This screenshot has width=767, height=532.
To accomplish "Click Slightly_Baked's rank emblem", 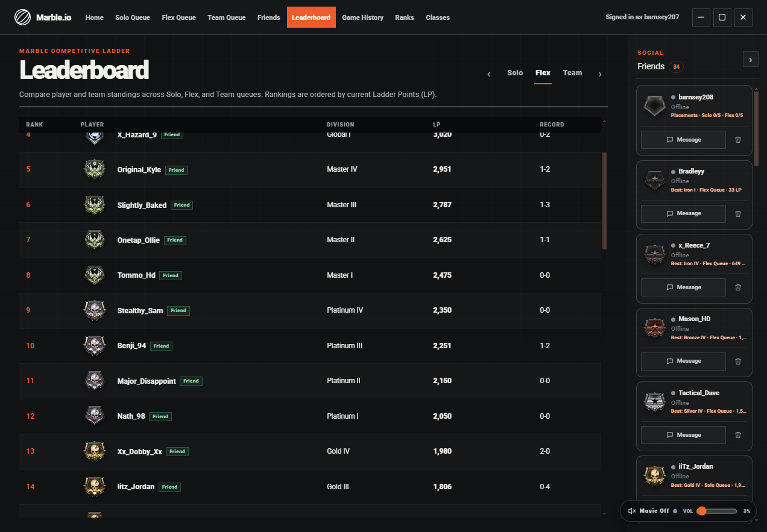I will point(93,205).
